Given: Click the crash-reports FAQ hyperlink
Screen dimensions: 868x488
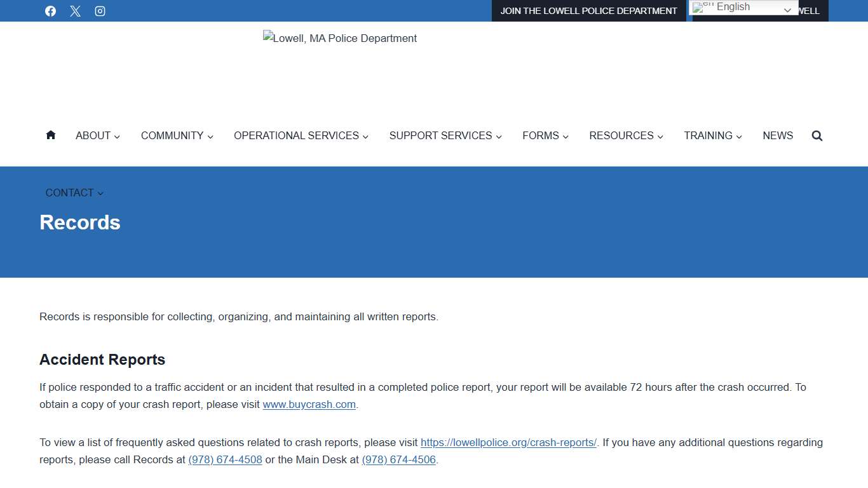Looking at the screenshot, I should pyautogui.click(x=508, y=442).
